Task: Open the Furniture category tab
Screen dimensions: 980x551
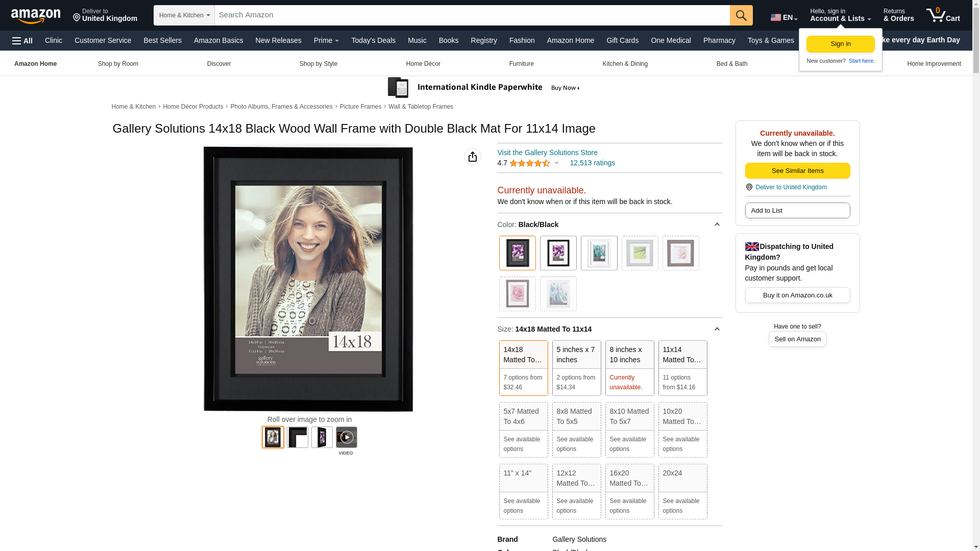Action: [521, 64]
